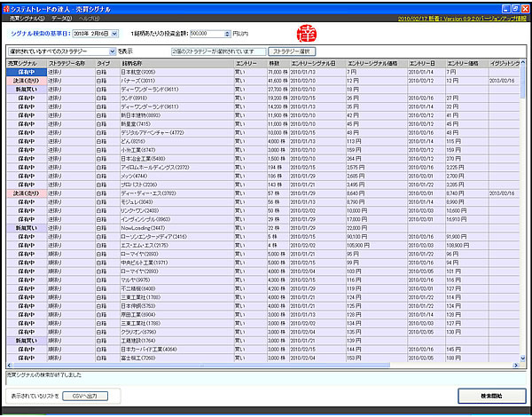The image size is (532, 417).
Task: Sort by 銘柄名称 column header
Action: click(176, 64)
